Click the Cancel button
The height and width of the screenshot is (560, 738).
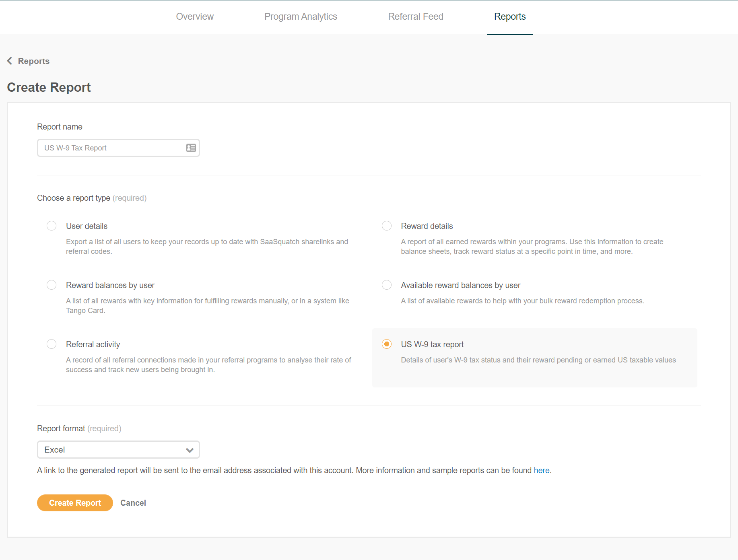tap(133, 503)
